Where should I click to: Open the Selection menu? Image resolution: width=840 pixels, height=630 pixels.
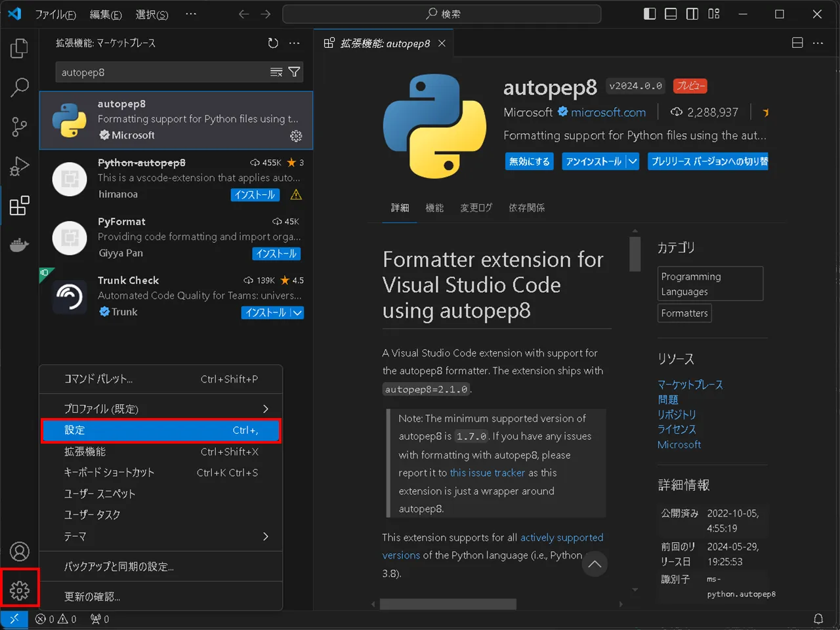(152, 14)
